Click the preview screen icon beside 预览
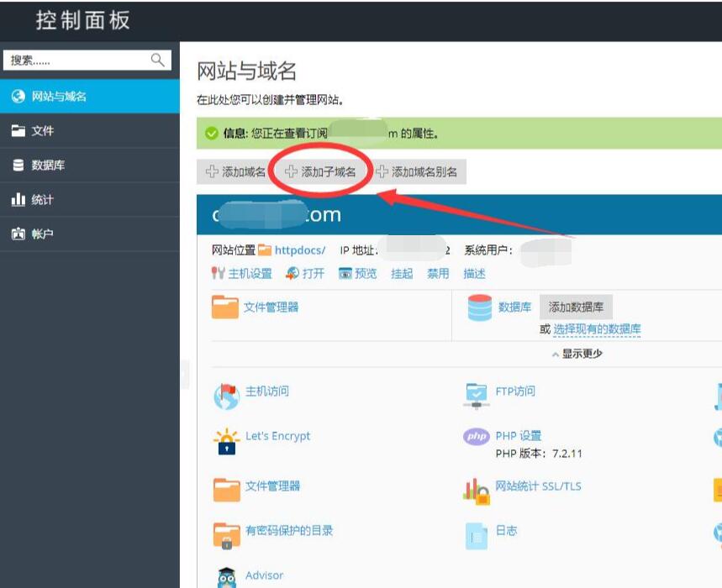722x588 pixels. (345, 274)
